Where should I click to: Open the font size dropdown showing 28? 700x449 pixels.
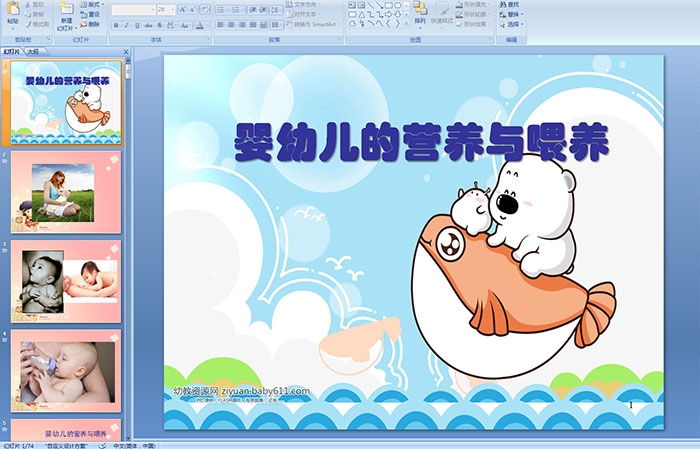[x=166, y=9]
